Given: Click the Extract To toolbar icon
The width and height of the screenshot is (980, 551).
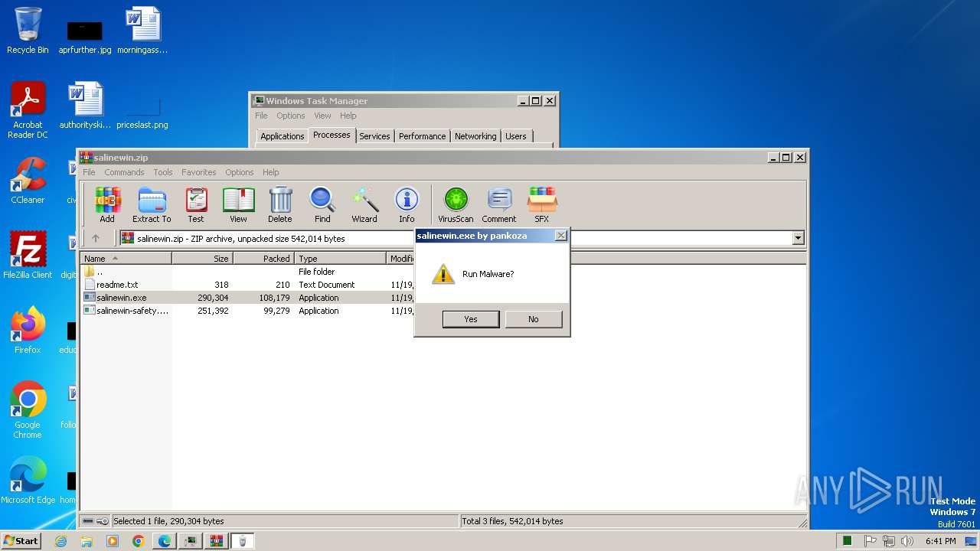Looking at the screenshot, I should coord(152,205).
